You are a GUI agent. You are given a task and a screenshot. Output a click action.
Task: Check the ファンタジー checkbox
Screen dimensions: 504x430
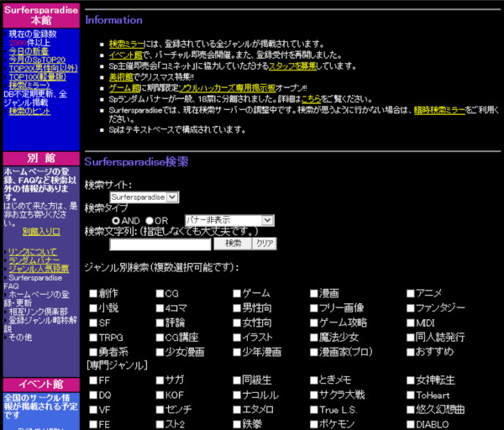[411, 308]
